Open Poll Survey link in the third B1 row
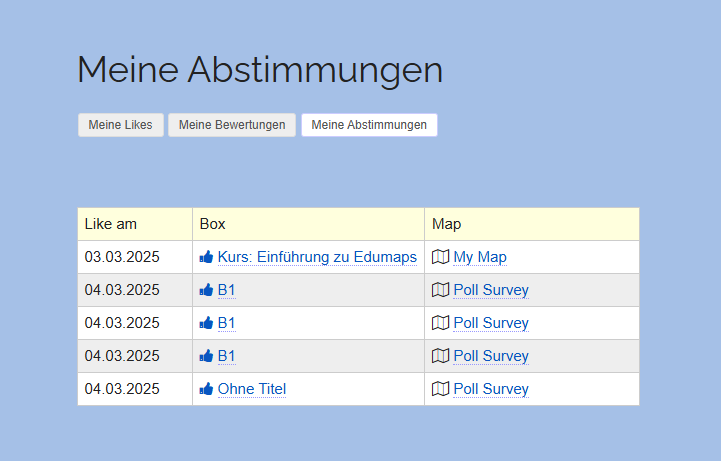 (491, 356)
